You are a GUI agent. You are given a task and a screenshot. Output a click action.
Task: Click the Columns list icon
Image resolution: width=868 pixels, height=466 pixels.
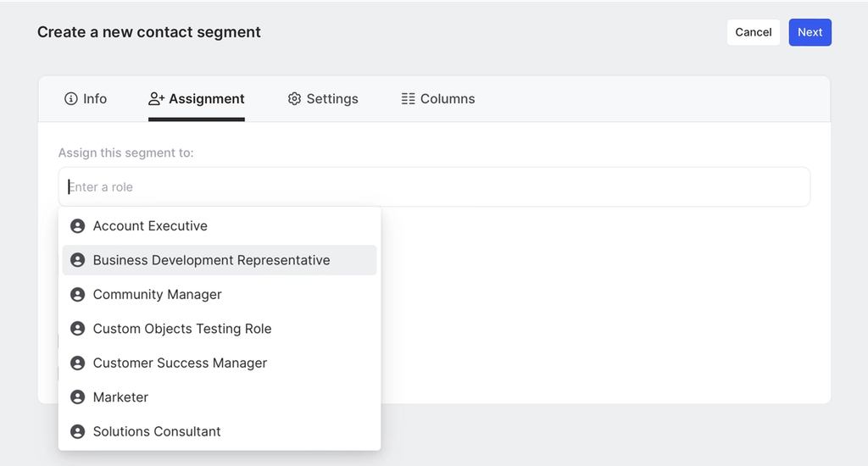pos(408,99)
